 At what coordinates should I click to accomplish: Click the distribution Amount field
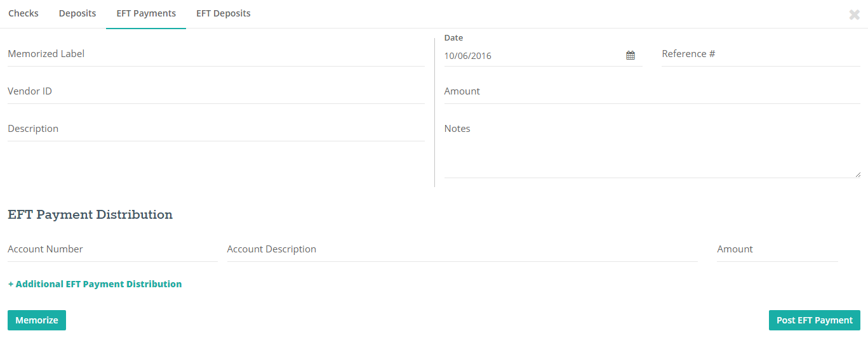click(777, 250)
